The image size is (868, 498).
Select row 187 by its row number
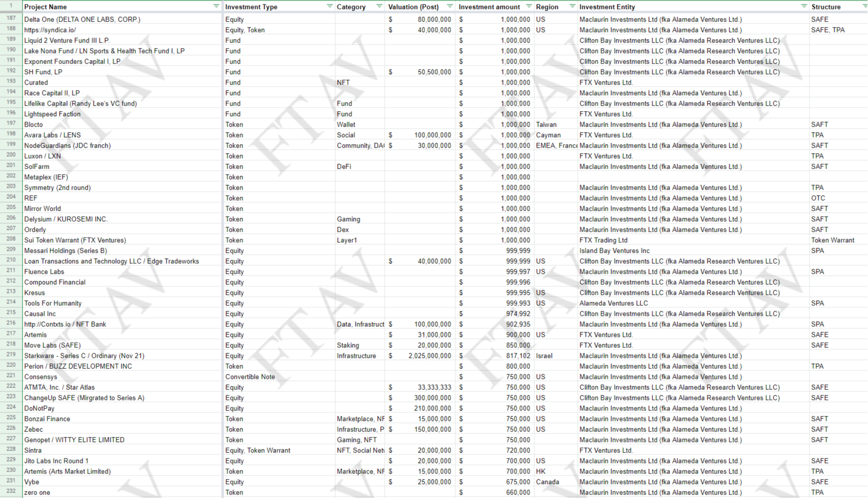tap(11, 19)
